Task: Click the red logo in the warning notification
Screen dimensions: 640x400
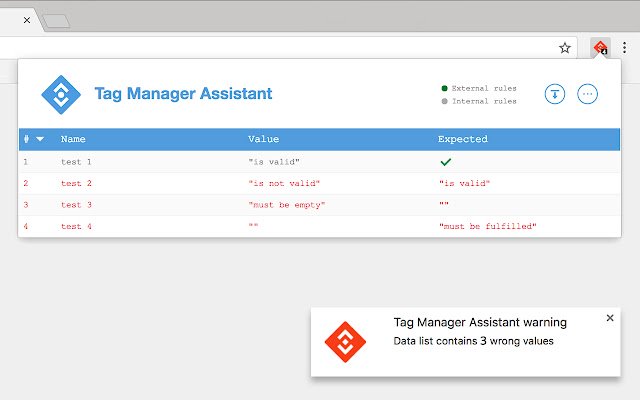Action: pyautogui.click(x=345, y=342)
